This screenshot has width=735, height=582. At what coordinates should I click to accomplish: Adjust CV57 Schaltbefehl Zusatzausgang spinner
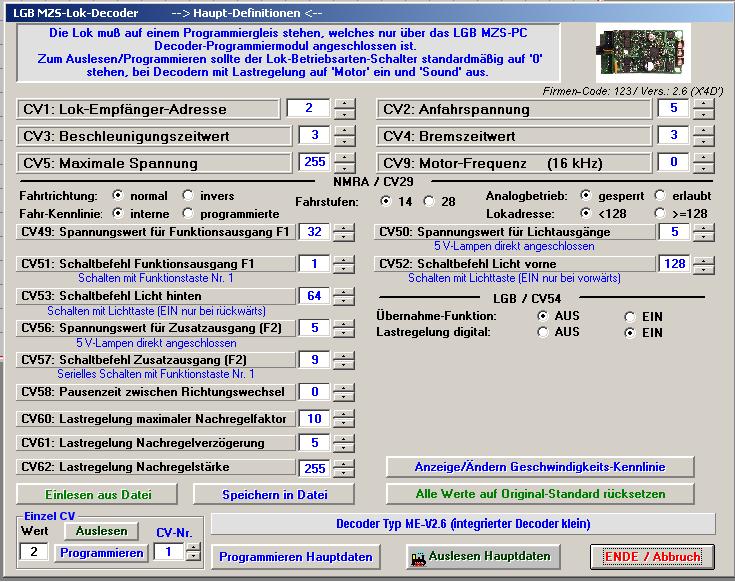point(344,360)
